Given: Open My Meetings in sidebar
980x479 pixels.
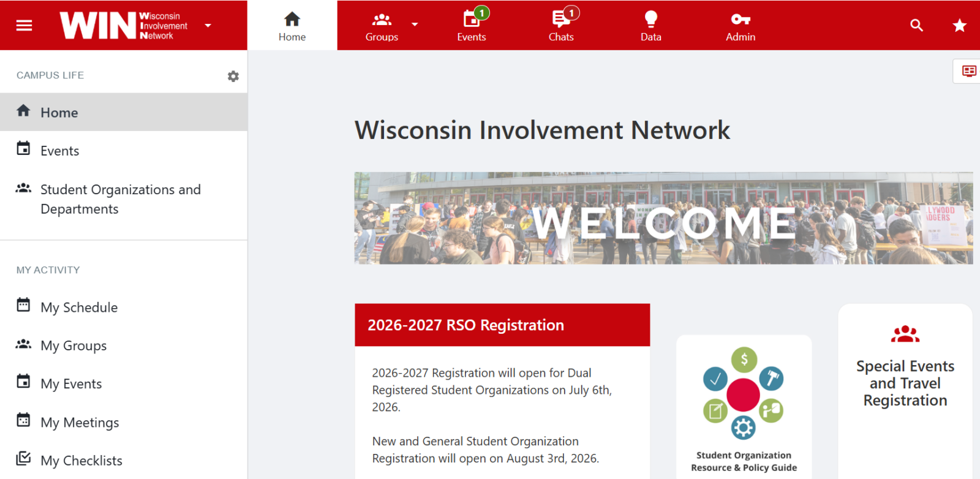Looking at the screenshot, I should pyautogui.click(x=124, y=422).
